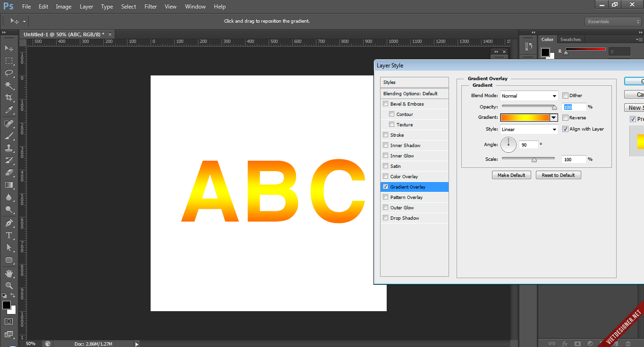Click the Reset to Default button
The height and width of the screenshot is (347, 644).
click(x=558, y=175)
